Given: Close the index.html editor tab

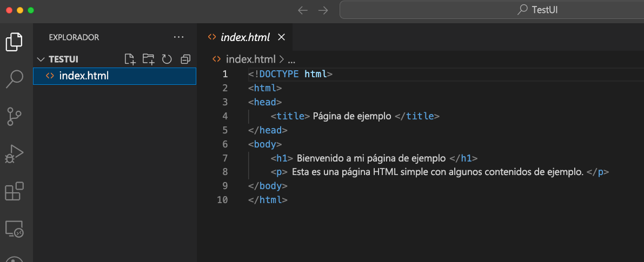Looking at the screenshot, I should coord(281,37).
